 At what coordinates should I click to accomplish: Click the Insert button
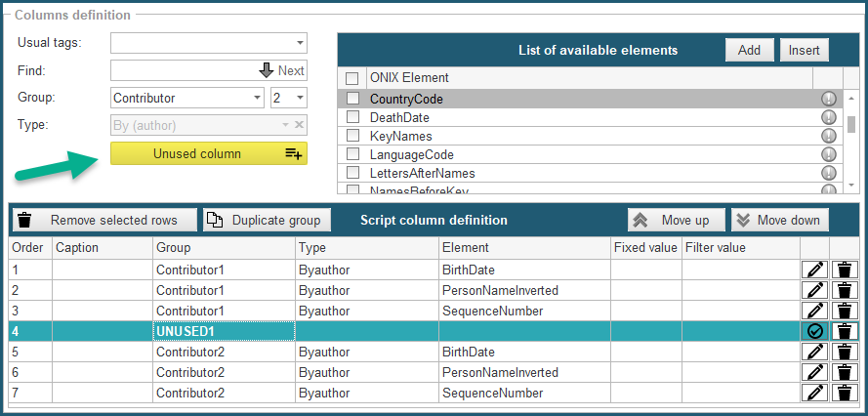pyautogui.click(x=804, y=50)
